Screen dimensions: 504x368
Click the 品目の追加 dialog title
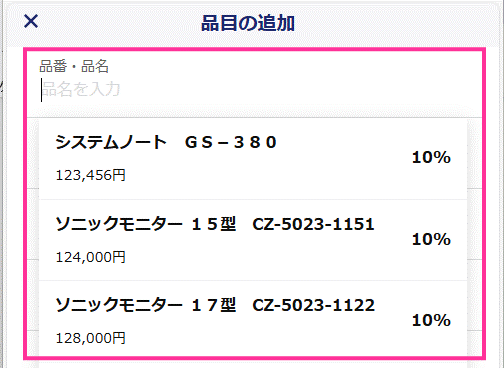(248, 23)
